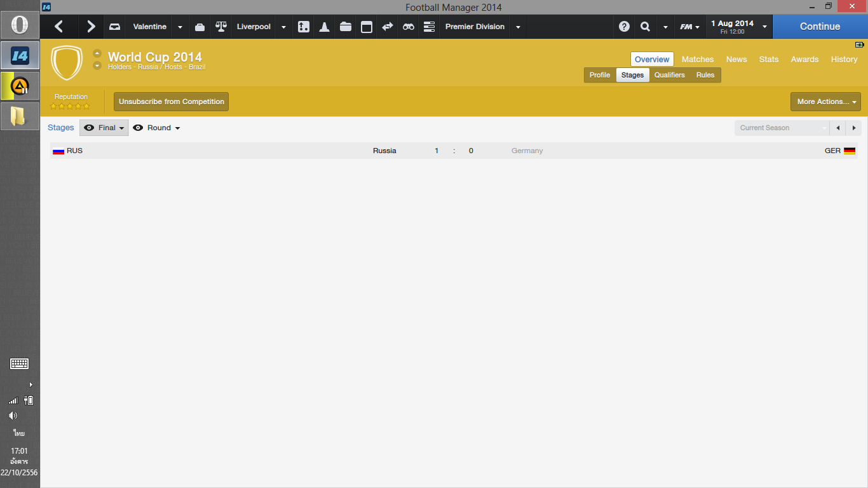Select the Profile sub-tab
The height and width of the screenshot is (488, 868).
(600, 75)
